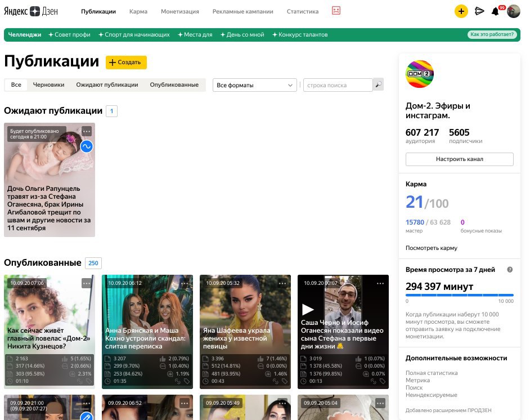Open Места для challenge
Viewport: 530px width, 420px height.
coord(195,34)
